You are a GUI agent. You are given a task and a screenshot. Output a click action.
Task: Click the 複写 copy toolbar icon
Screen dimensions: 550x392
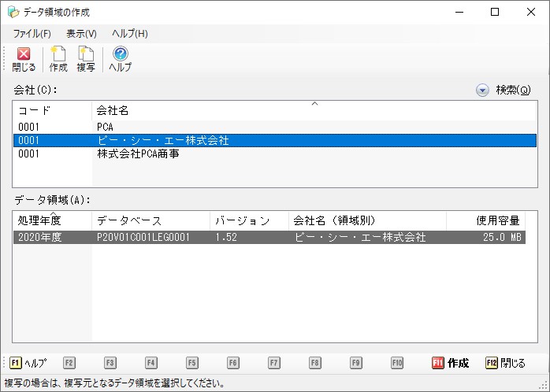coord(86,59)
